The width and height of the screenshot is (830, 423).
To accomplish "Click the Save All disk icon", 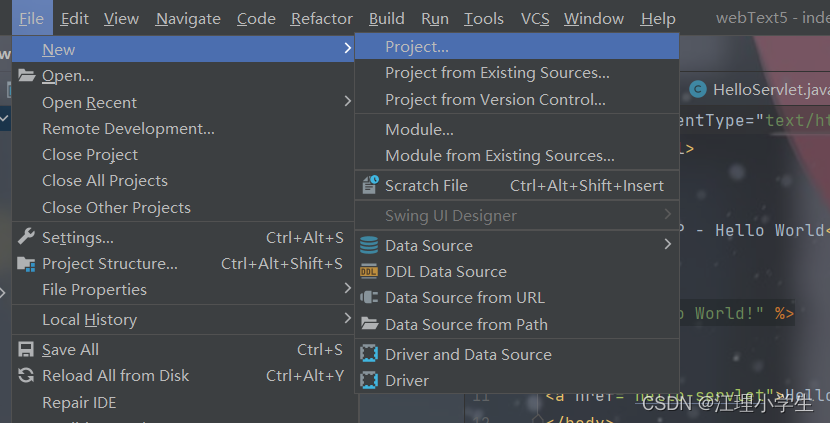I will [25, 350].
